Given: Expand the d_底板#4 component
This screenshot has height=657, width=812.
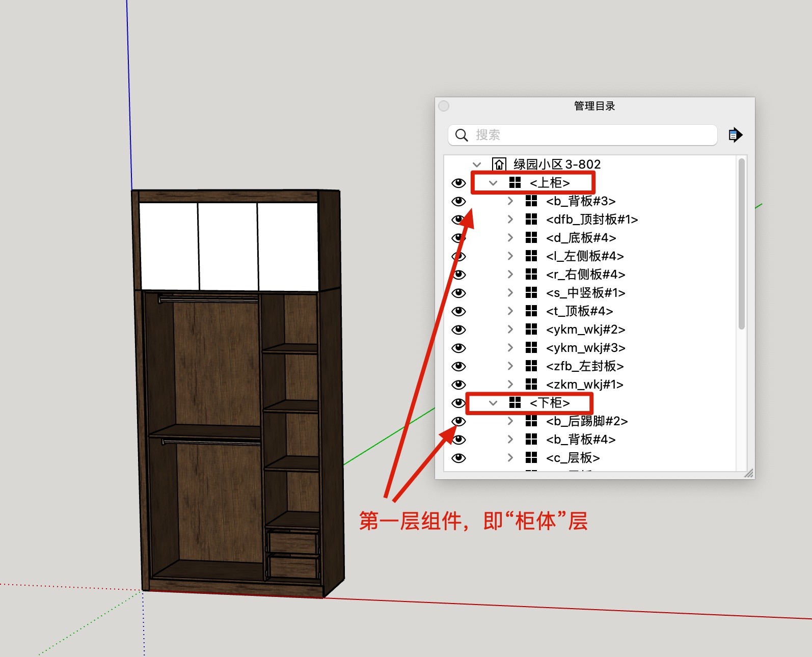Looking at the screenshot, I should (x=510, y=238).
